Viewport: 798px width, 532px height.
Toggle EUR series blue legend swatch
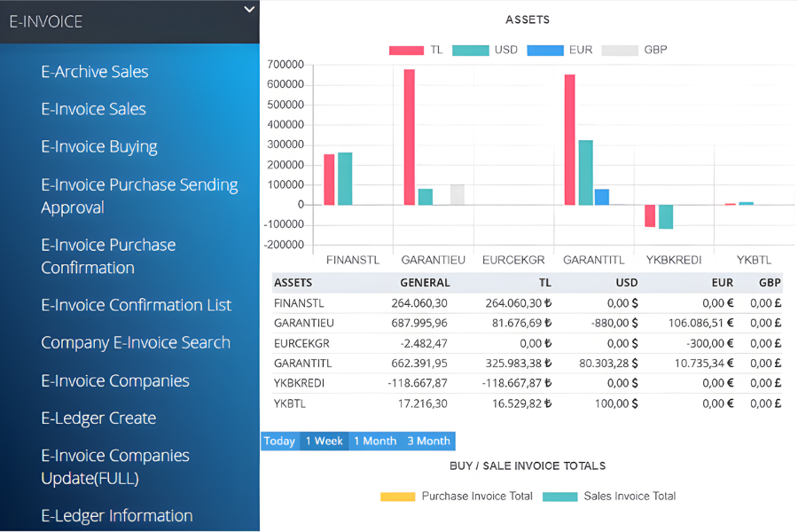(544, 51)
